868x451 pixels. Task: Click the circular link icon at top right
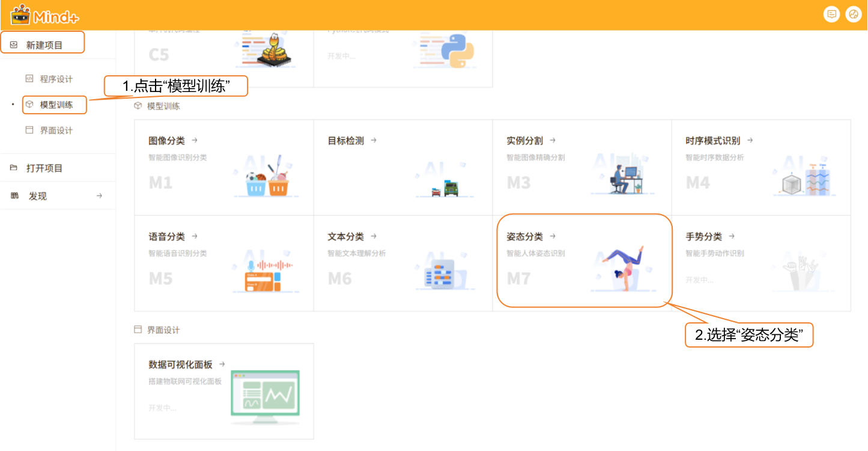[x=853, y=15]
